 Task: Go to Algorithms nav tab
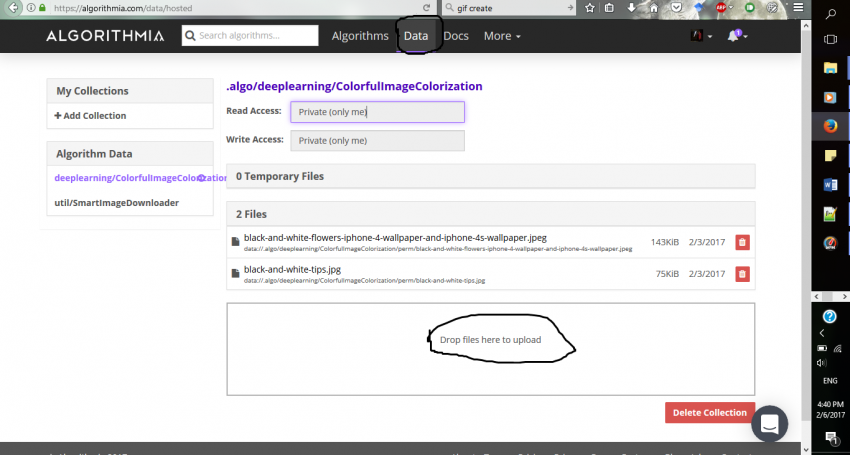click(x=360, y=36)
